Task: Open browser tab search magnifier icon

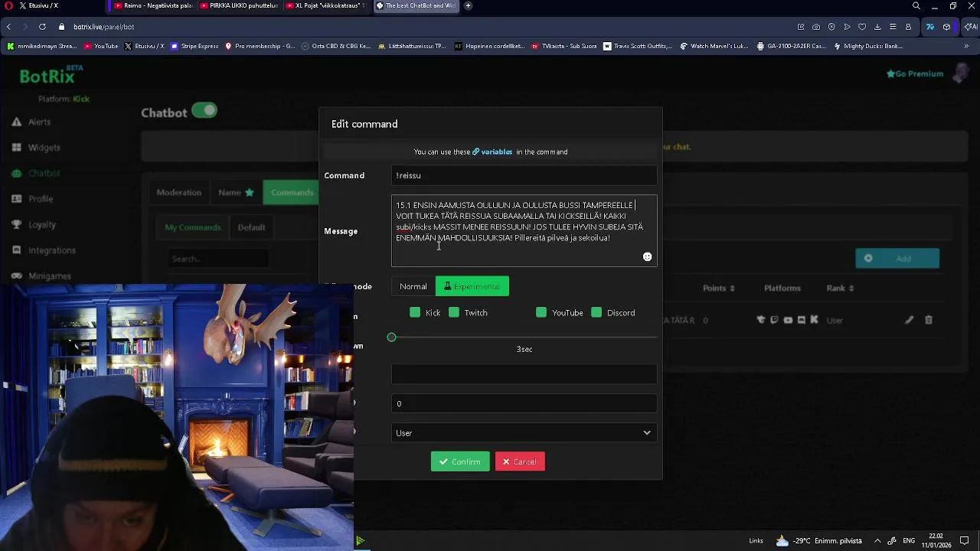Action: tap(916, 5)
